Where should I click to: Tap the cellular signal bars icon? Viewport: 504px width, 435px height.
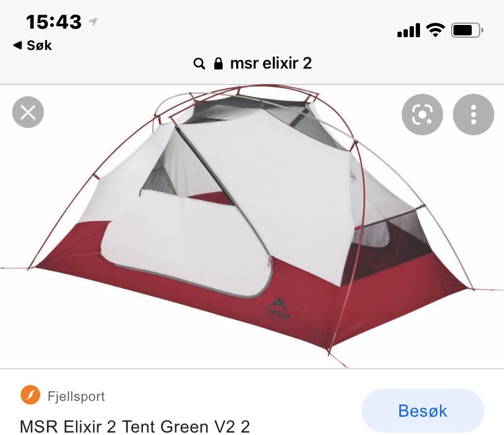tap(408, 30)
